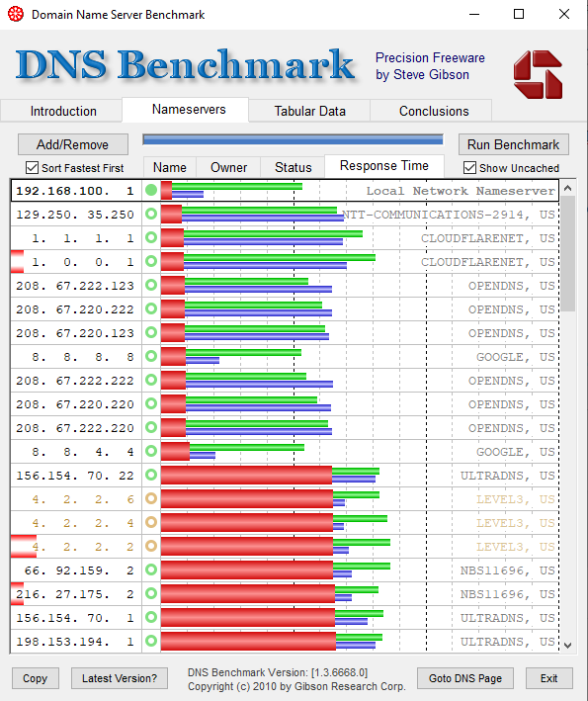Click the status ring for 198.153.194.1
The height and width of the screenshot is (701, 588).
151,641
